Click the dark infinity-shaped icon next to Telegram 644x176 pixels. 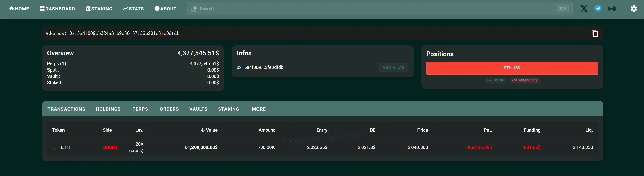[612, 9]
